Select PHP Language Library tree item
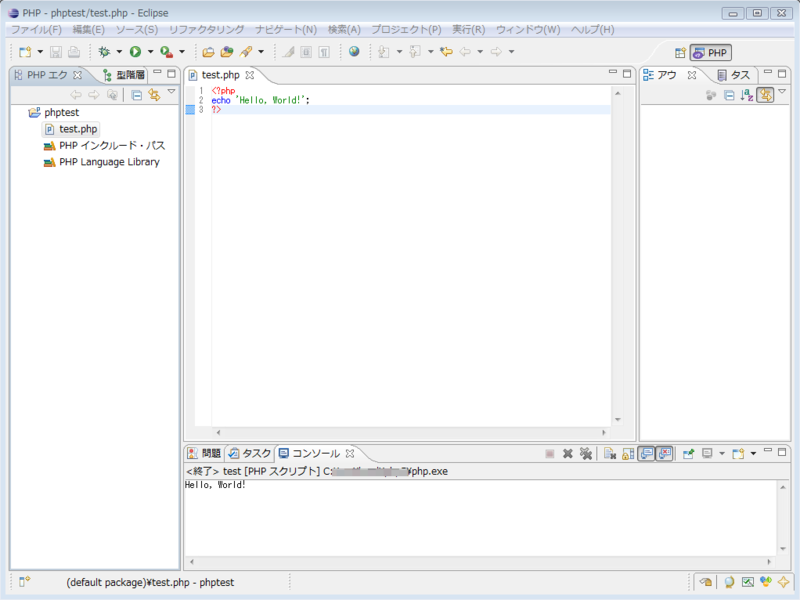 pos(102,162)
